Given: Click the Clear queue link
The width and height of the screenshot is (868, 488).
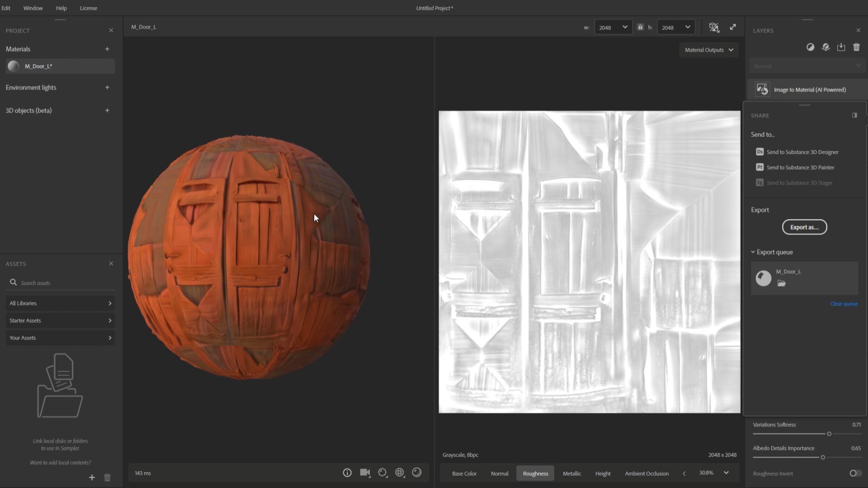Looking at the screenshot, I should tap(844, 304).
